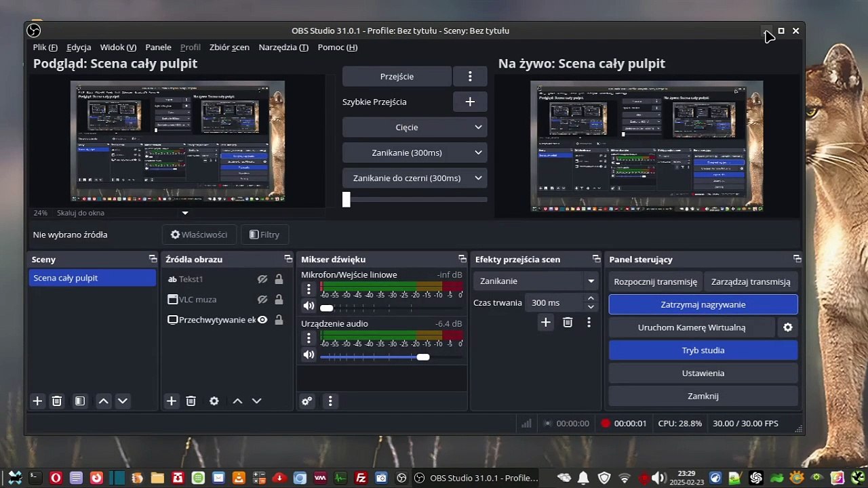Viewport: 868px width, 488px height.
Task: Open FileZilla from the taskbar
Action: tap(361, 478)
